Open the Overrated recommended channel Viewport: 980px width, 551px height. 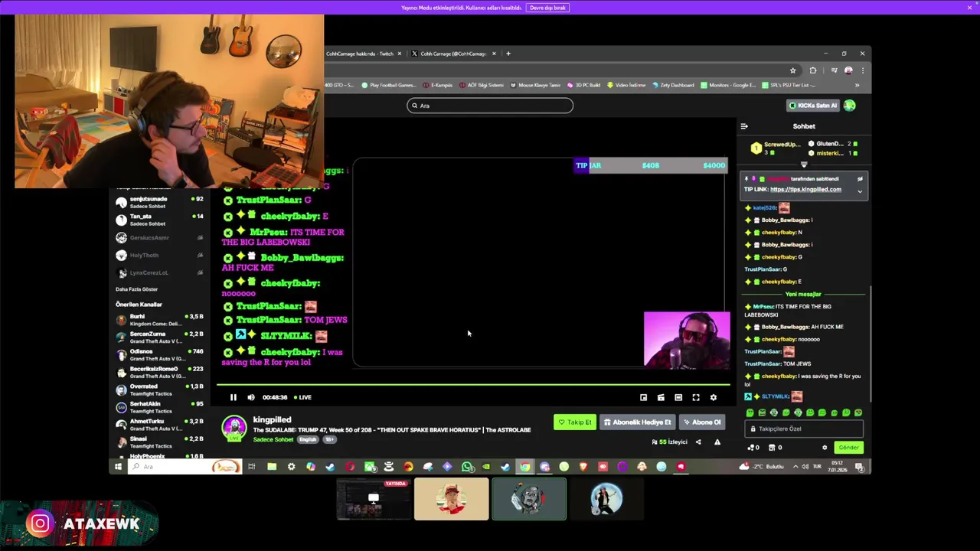tap(158, 390)
